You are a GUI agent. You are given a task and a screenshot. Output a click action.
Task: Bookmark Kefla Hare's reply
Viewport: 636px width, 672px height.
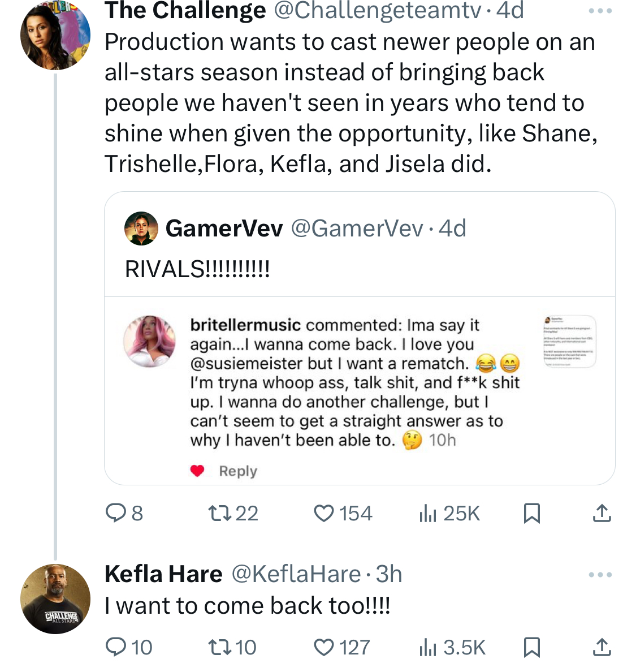pos(531,647)
